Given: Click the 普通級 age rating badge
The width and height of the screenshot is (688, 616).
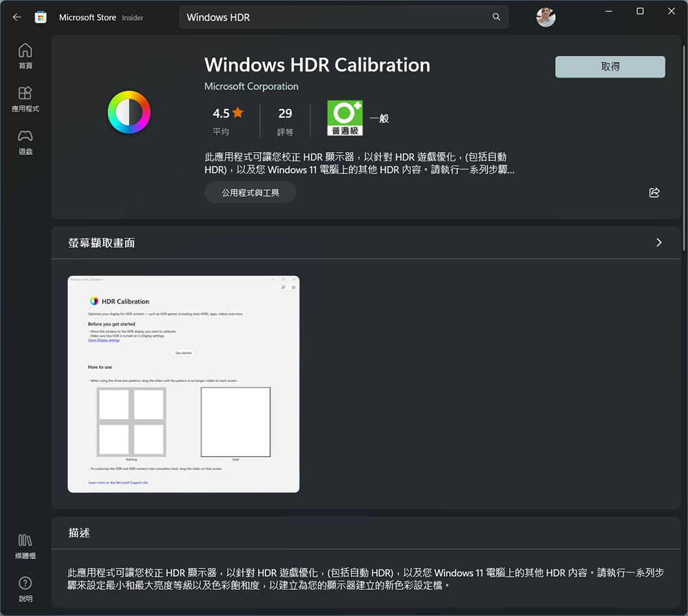Looking at the screenshot, I should [x=345, y=118].
